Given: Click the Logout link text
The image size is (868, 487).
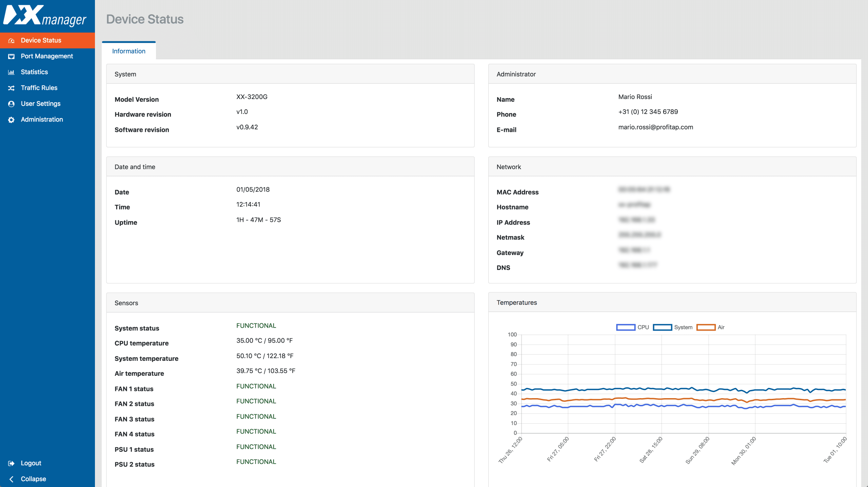Looking at the screenshot, I should (x=31, y=463).
